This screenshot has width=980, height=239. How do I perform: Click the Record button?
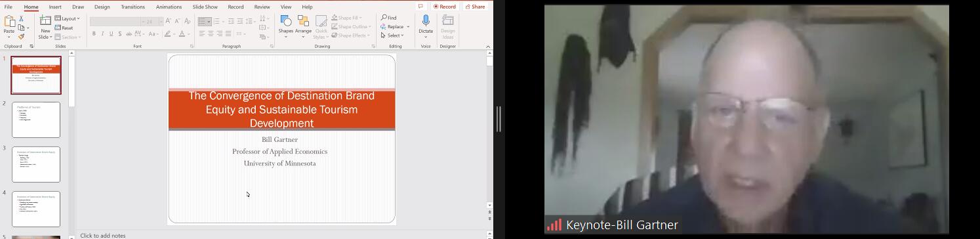click(x=445, y=7)
